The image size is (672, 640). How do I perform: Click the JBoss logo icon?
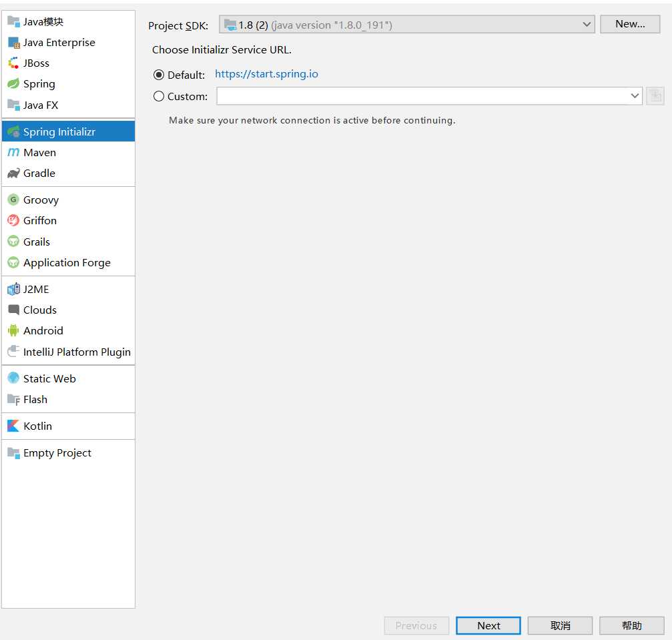(x=13, y=63)
